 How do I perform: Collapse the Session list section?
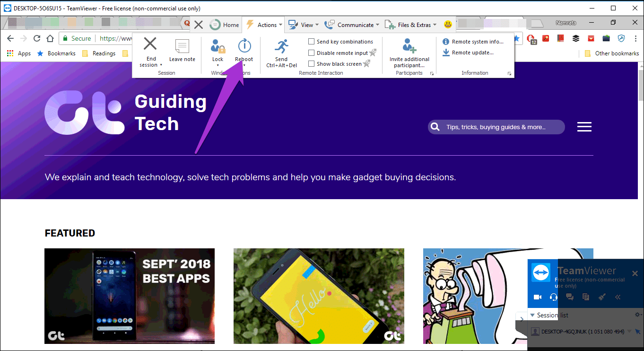(532, 315)
